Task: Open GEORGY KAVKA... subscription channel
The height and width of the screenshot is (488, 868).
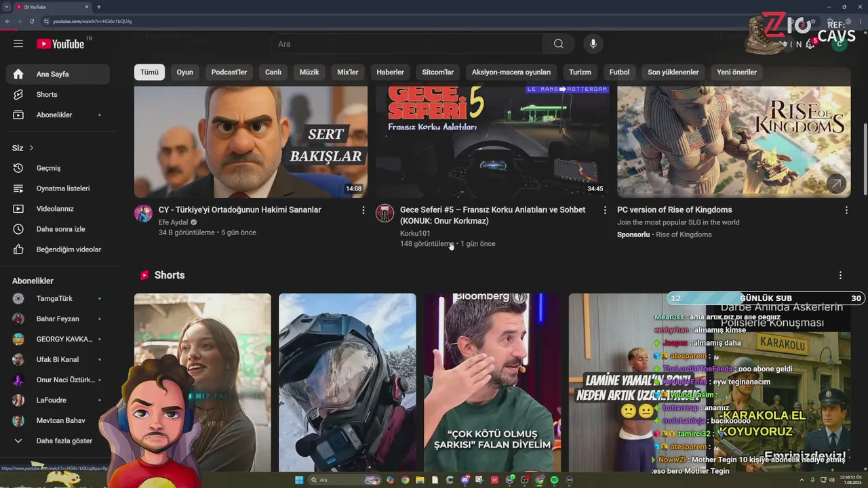Action: click(x=58, y=339)
